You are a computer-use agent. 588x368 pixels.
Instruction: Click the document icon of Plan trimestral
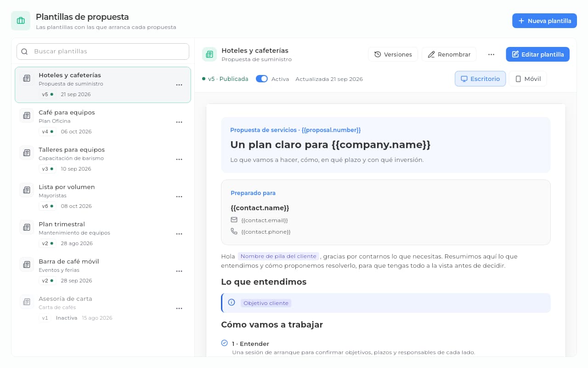[x=27, y=227]
